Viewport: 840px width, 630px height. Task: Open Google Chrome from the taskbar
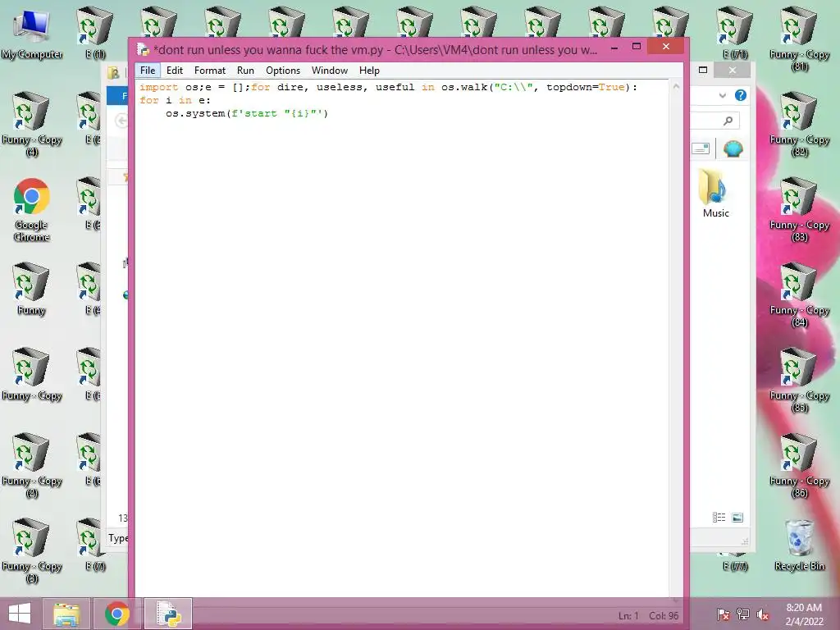pyautogui.click(x=117, y=614)
